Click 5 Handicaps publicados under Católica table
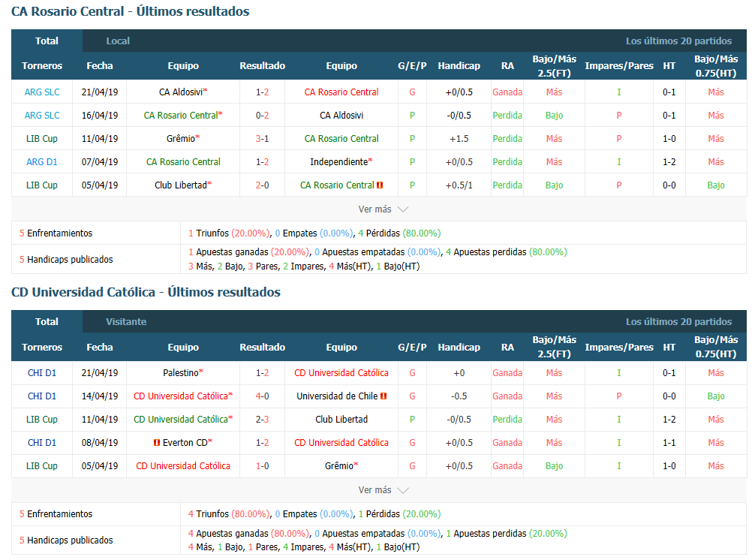 66,540
